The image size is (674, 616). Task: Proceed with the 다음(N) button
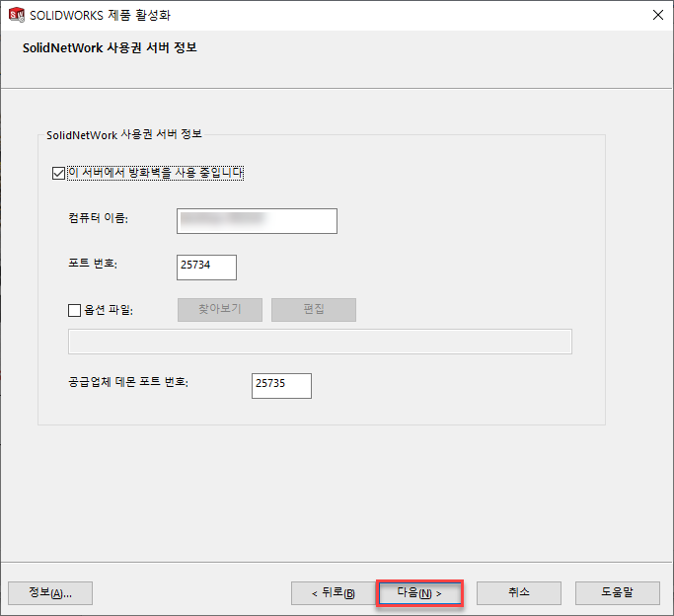coord(419,593)
